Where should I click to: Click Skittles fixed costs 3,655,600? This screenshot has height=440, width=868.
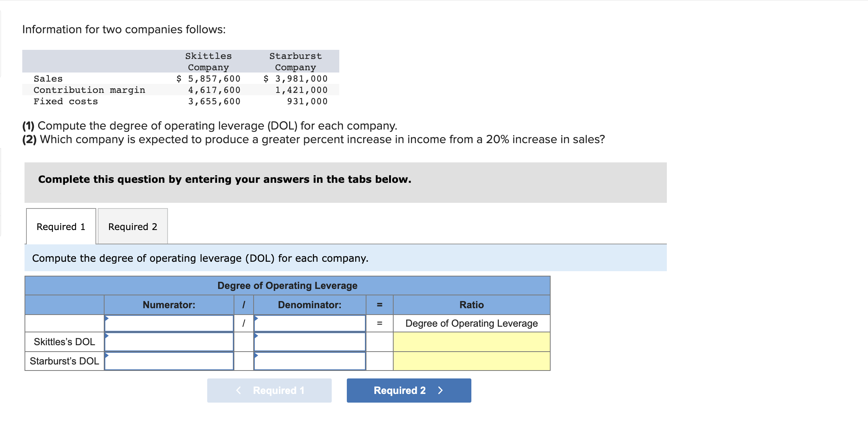214,101
